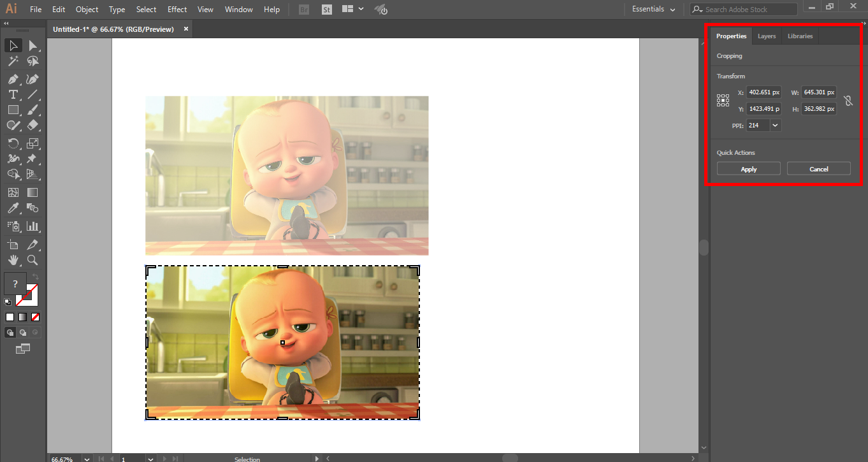Apply the None swatch below the toolbar
This screenshot has height=462, width=868.
click(34, 317)
